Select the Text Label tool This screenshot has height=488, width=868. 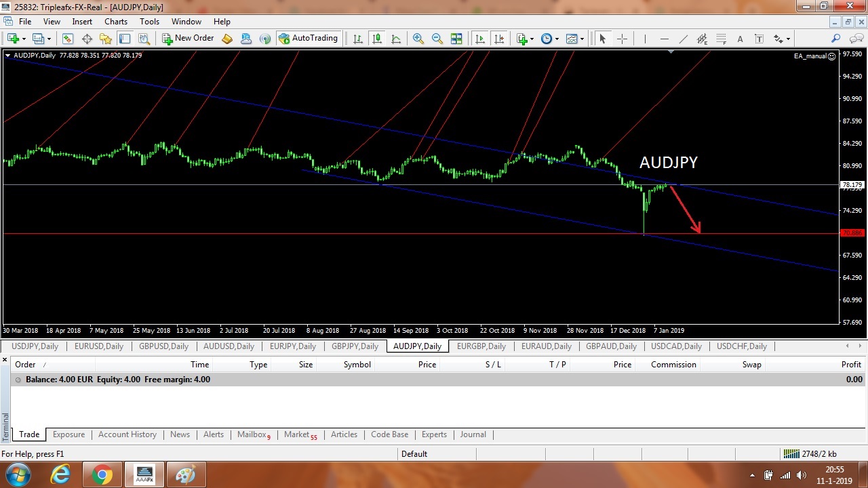(x=759, y=39)
